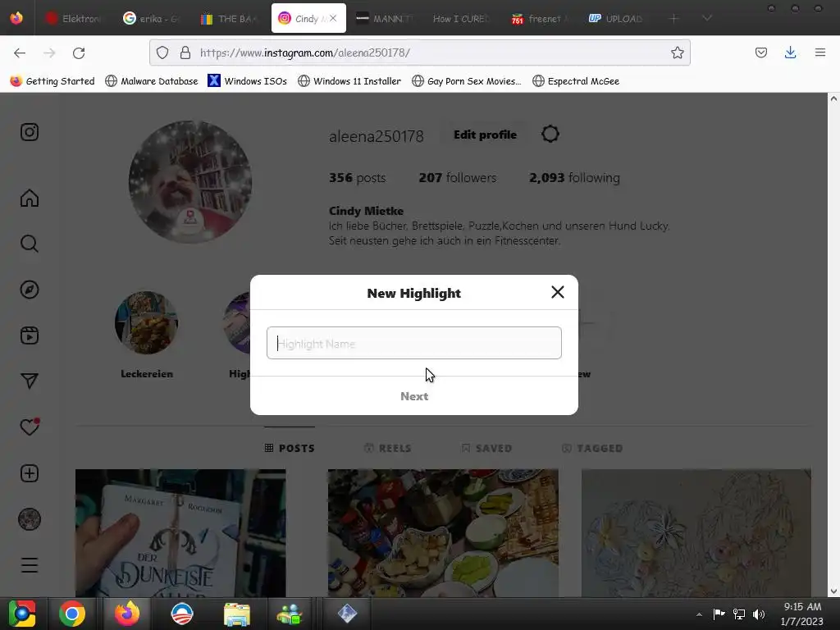Open the Search icon in sidebar
This screenshot has width=840, height=630.
click(x=30, y=244)
